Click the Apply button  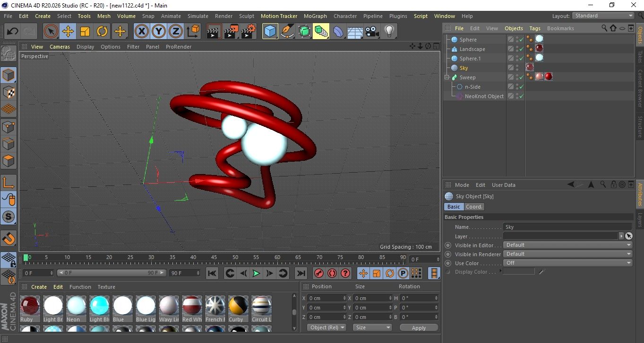pyautogui.click(x=419, y=327)
